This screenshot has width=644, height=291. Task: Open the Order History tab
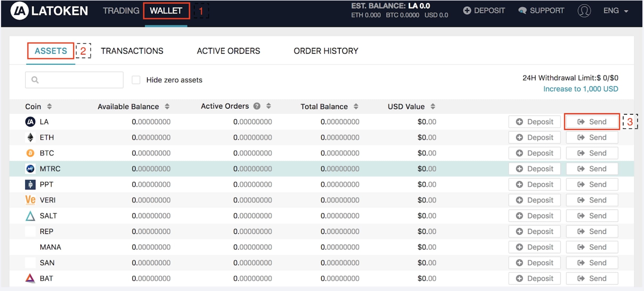(x=326, y=51)
